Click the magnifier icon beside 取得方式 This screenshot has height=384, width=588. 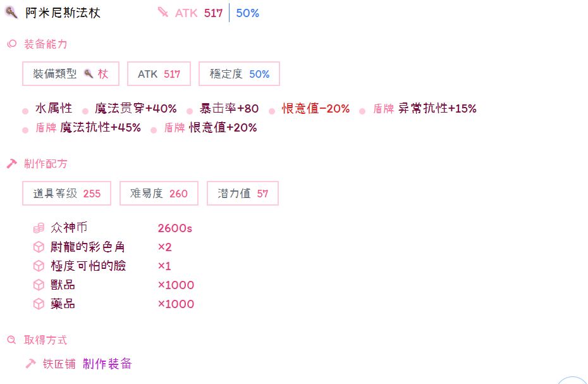coord(11,340)
